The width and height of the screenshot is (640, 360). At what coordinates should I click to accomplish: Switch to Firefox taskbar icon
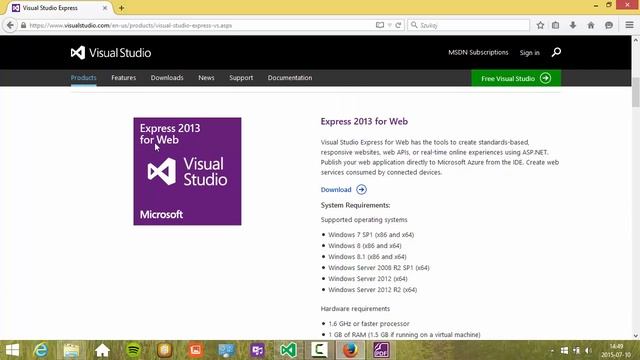coord(350,350)
